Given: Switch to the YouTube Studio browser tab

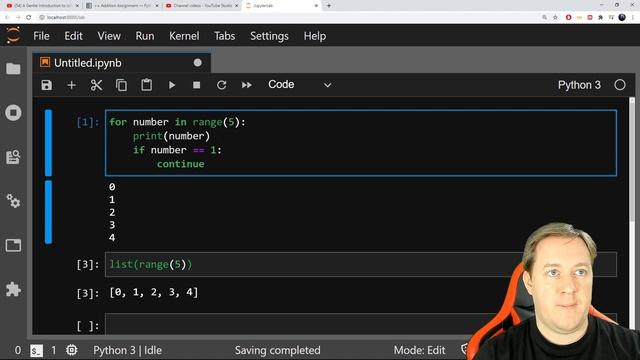Looking at the screenshot, I should coord(202,6).
